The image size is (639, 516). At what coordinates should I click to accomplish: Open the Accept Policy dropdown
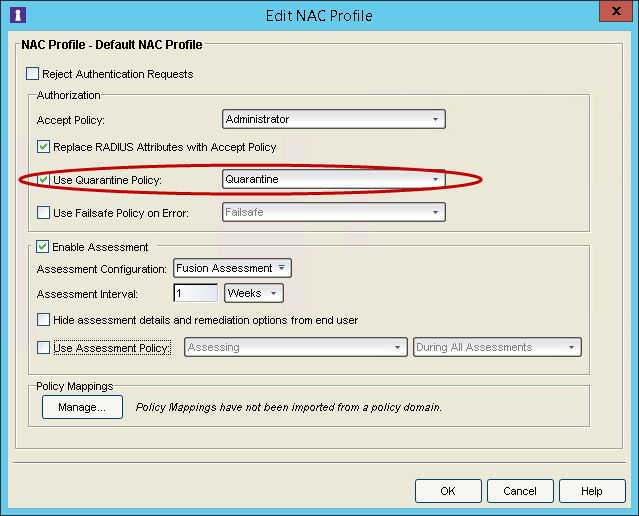click(x=334, y=119)
